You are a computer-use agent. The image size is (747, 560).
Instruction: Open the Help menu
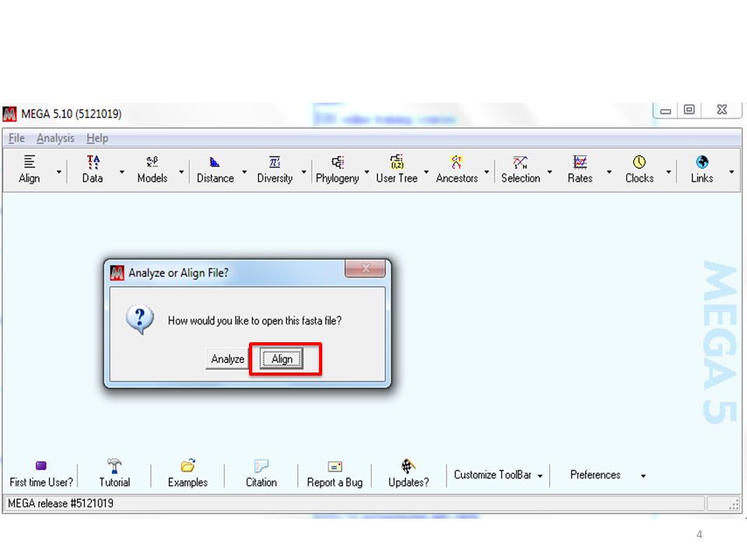(x=97, y=138)
